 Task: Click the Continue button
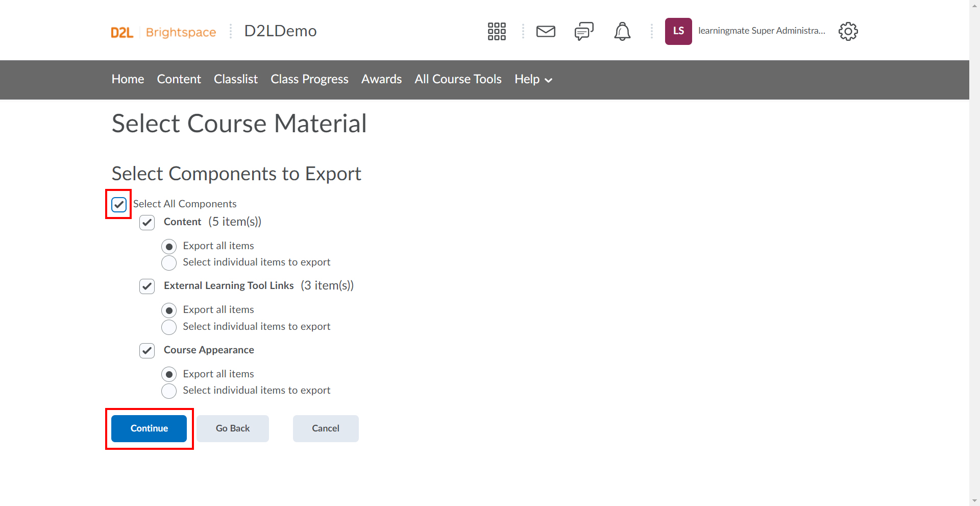click(149, 428)
